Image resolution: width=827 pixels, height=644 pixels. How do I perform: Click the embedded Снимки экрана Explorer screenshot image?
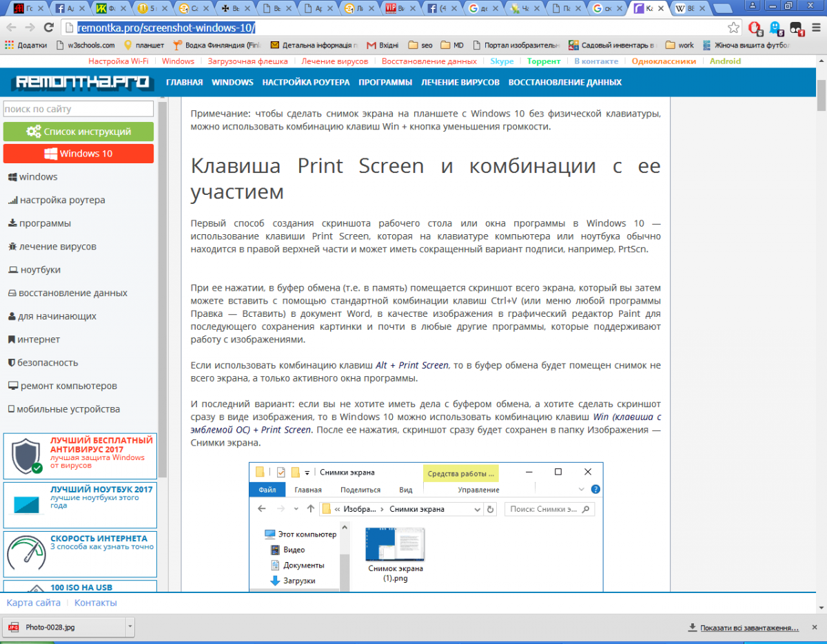click(x=425, y=527)
